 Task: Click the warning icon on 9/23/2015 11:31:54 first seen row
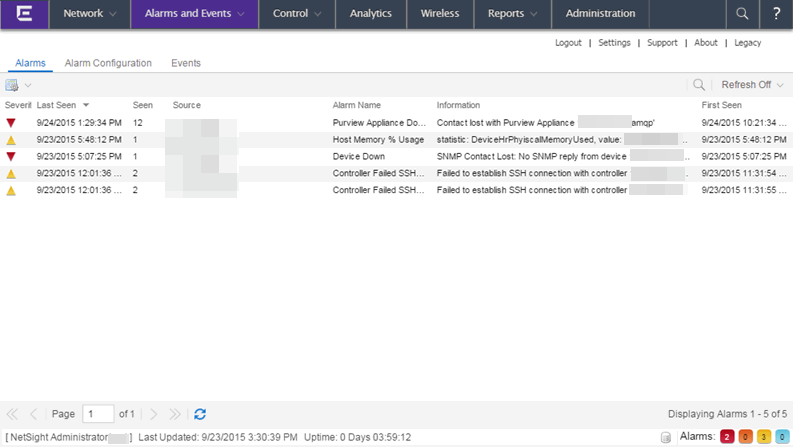11,174
